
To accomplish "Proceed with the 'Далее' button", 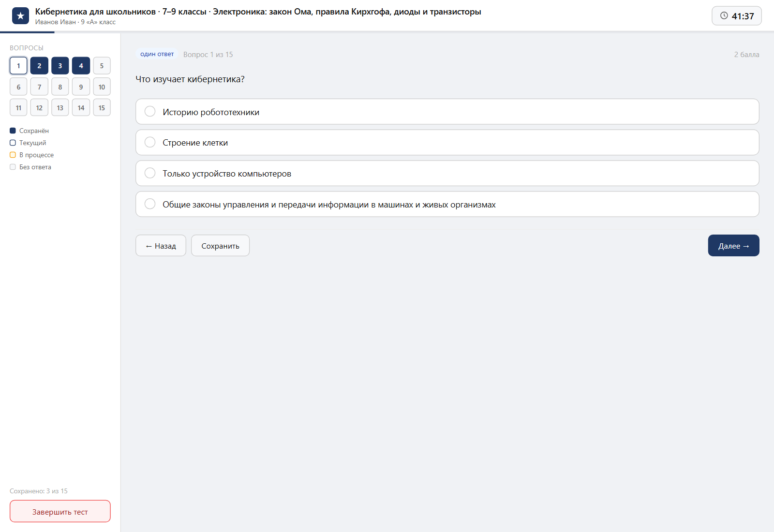I will (x=733, y=246).
